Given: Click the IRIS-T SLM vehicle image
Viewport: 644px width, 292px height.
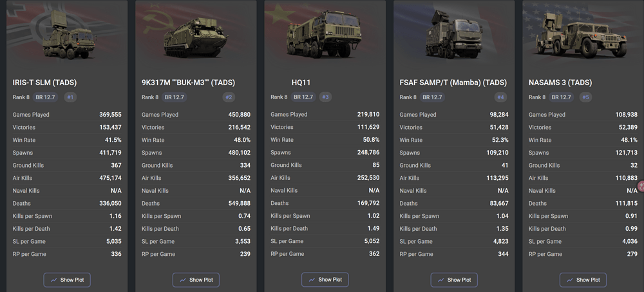Looking at the screenshot, I should point(68,39).
